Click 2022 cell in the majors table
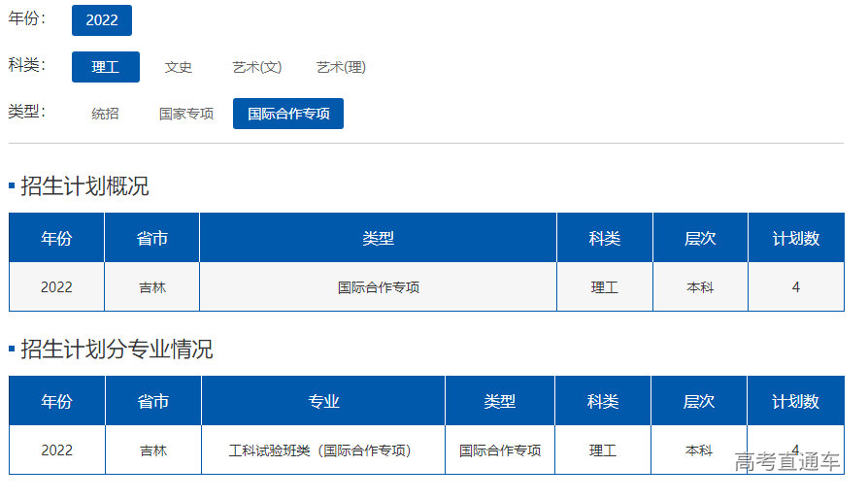Screen dimensions: 868x500 click(x=57, y=450)
